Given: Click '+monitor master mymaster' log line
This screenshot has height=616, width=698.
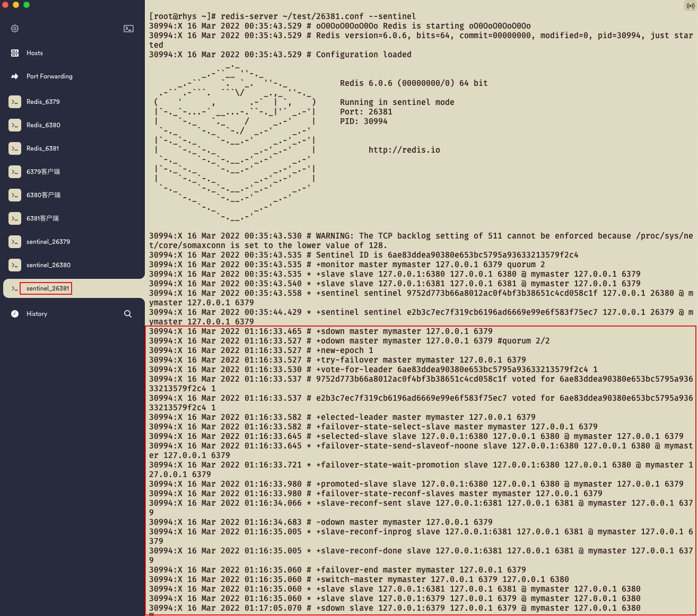Looking at the screenshot, I should tap(347, 265).
